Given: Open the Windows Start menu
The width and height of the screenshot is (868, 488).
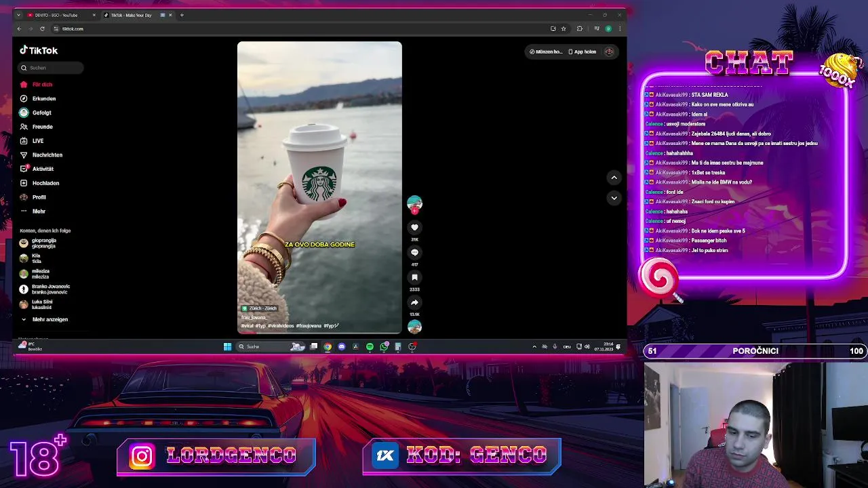Looking at the screenshot, I should click(227, 346).
